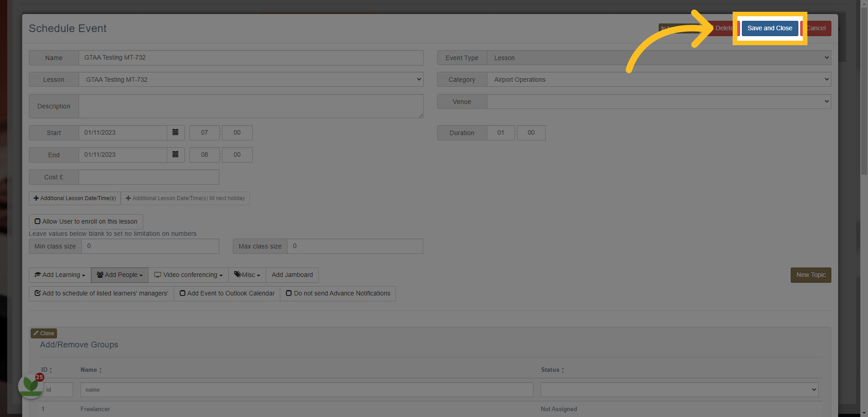This screenshot has height=417, width=868.
Task: Click the Duration hours field
Action: point(501,133)
